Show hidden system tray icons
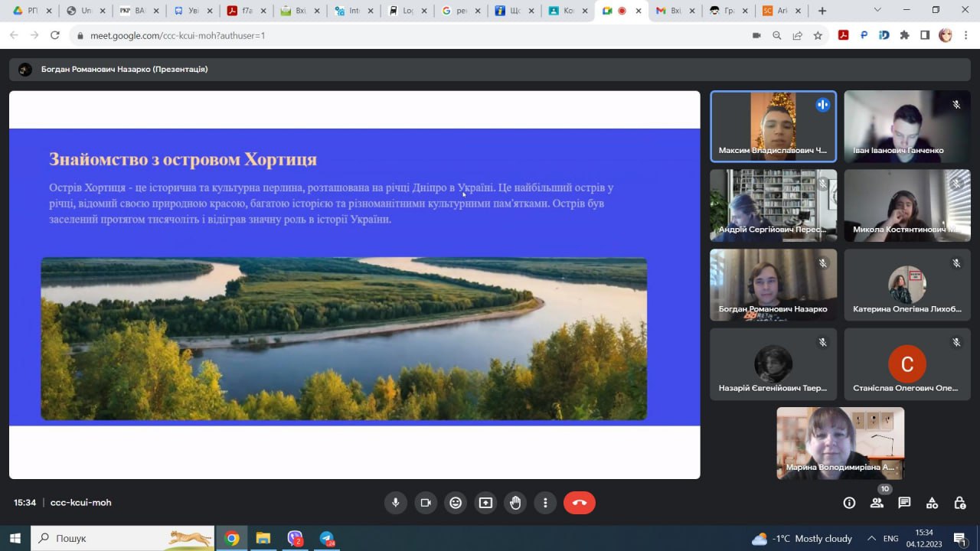Image resolution: width=980 pixels, height=551 pixels. (871, 539)
